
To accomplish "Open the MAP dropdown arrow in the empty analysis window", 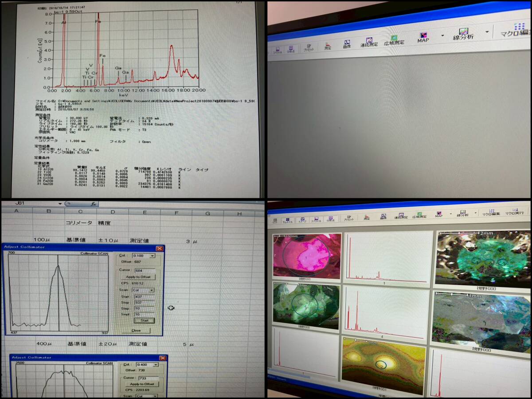I will point(442,35).
